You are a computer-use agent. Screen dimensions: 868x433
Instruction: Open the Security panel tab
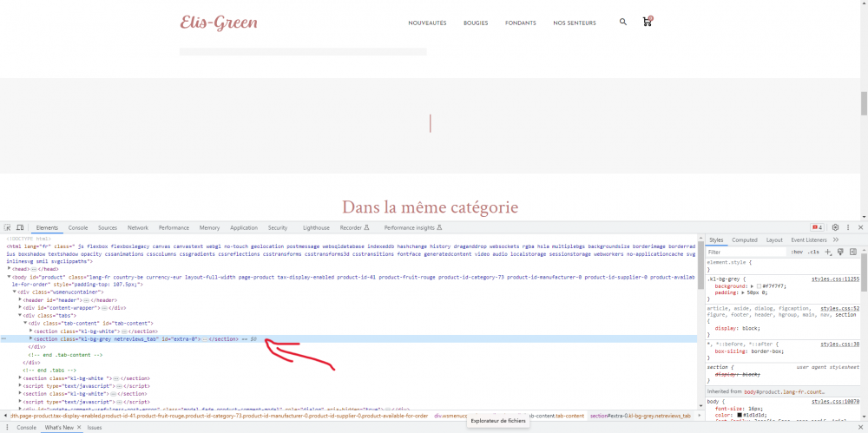(x=278, y=227)
